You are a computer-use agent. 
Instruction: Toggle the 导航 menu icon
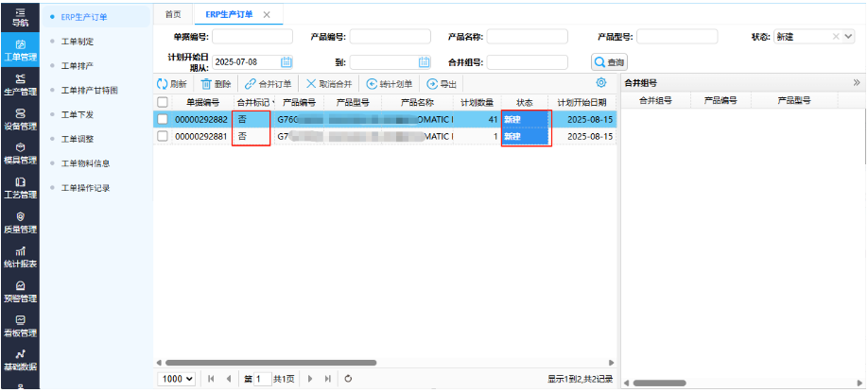(20, 14)
